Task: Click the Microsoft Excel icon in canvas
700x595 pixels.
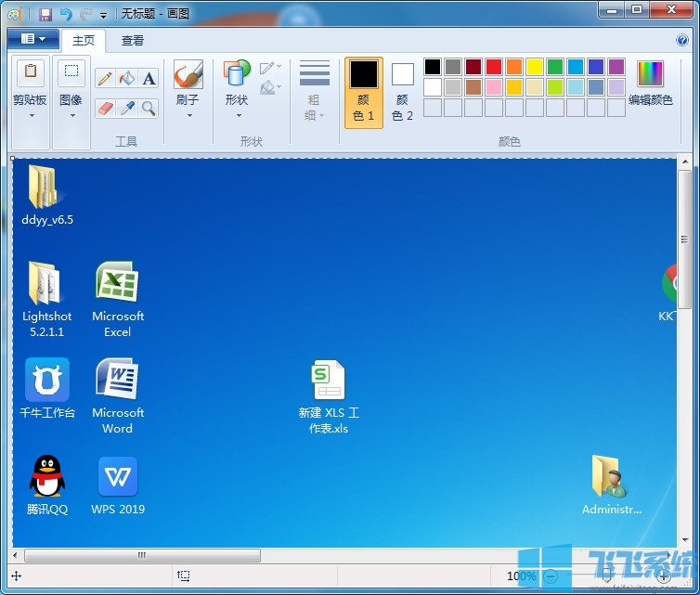Action: point(117,282)
